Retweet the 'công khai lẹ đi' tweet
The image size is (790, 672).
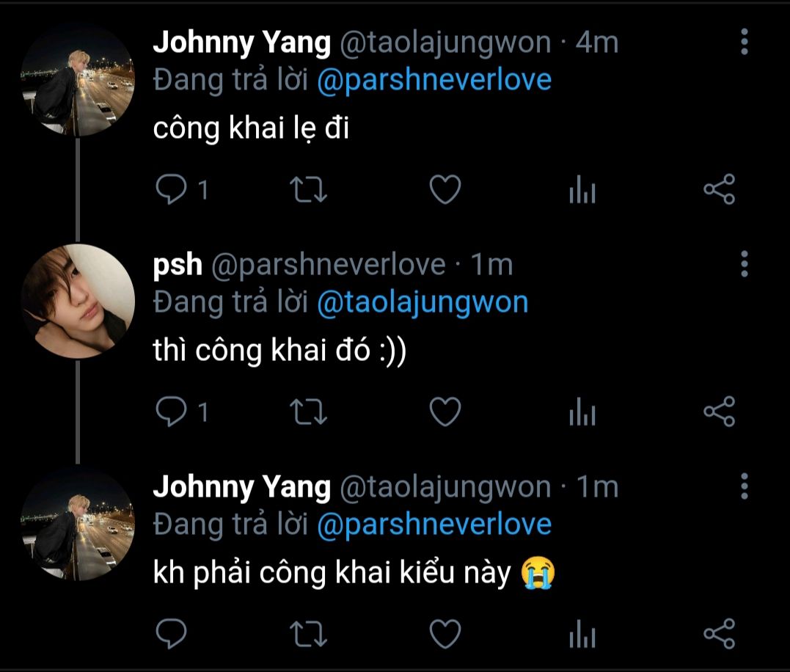pos(308,189)
